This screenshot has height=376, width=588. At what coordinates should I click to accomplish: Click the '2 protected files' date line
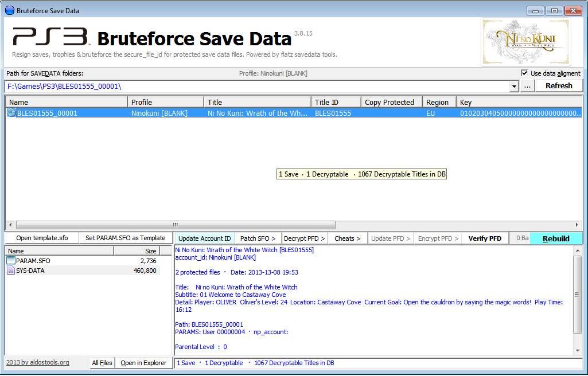236,272
